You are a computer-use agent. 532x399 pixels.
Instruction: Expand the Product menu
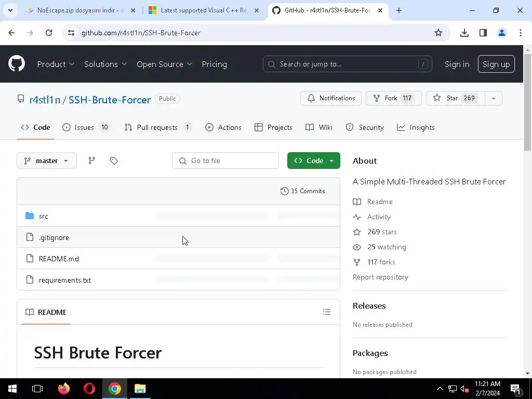pyautogui.click(x=56, y=64)
